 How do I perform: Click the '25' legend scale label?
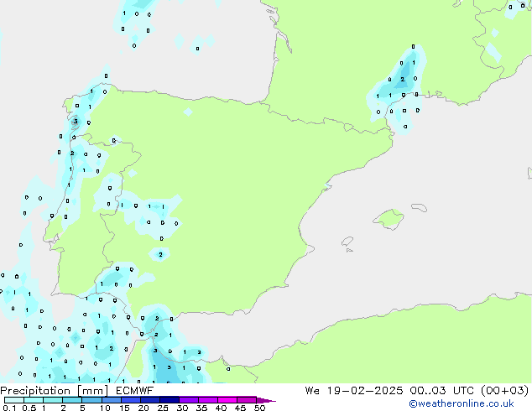pos(163,408)
